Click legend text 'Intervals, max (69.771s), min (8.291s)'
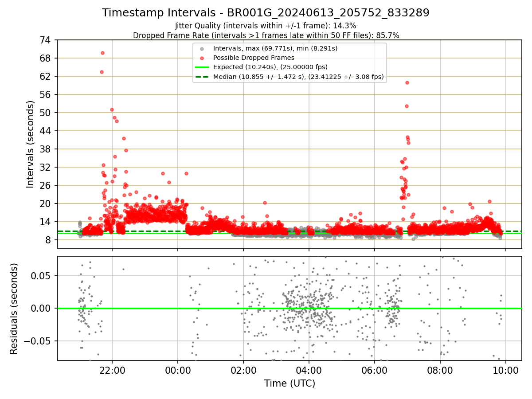The image size is (532, 399). [275, 48]
